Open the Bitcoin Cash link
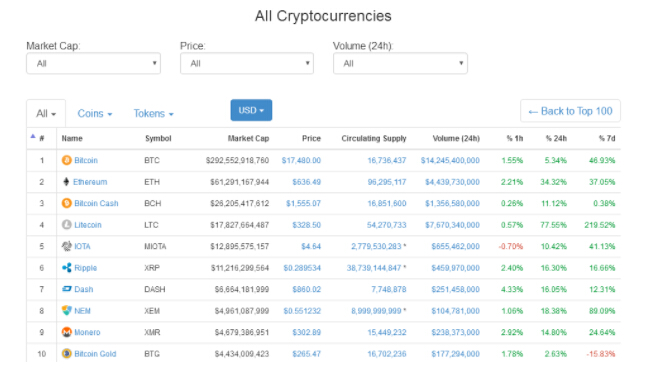 96,204
